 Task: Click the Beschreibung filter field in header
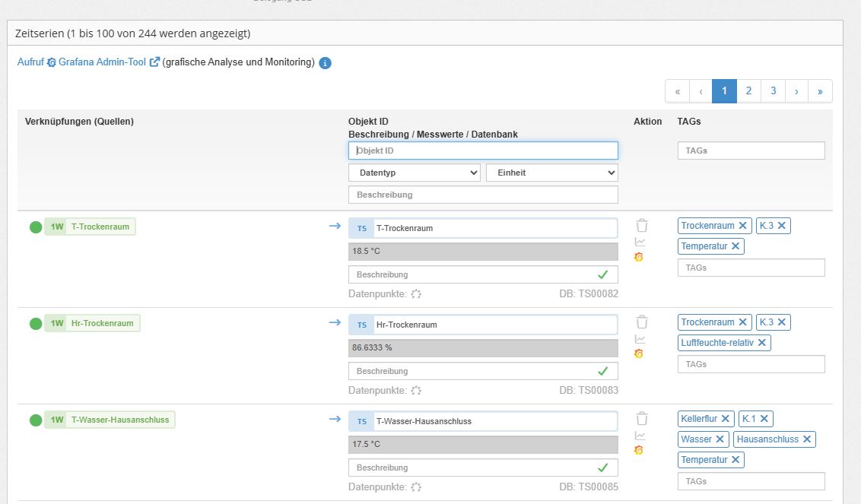click(483, 195)
